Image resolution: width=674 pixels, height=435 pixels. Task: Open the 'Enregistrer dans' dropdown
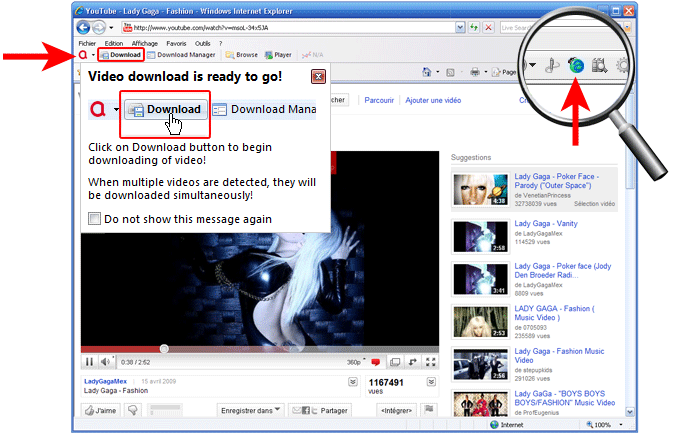(251, 410)
